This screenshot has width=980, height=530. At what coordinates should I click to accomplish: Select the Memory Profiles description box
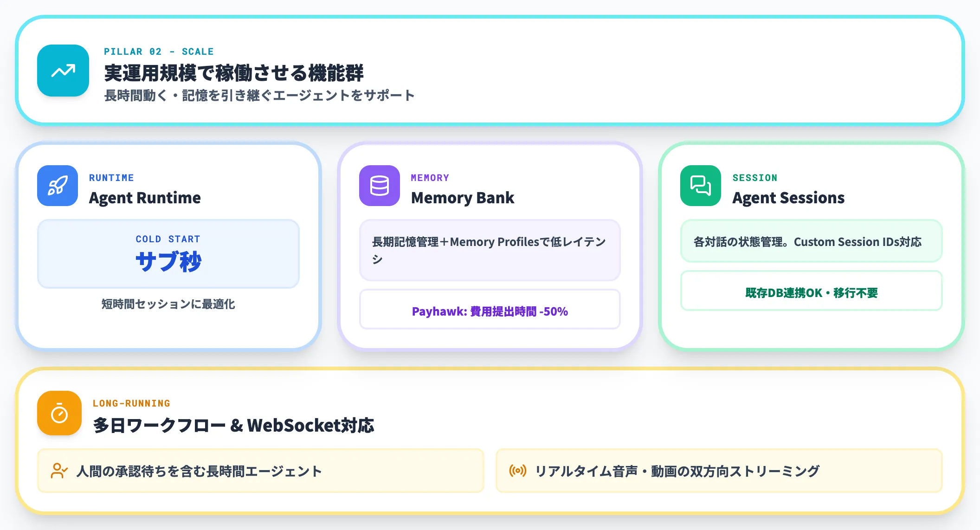point(490,250)
